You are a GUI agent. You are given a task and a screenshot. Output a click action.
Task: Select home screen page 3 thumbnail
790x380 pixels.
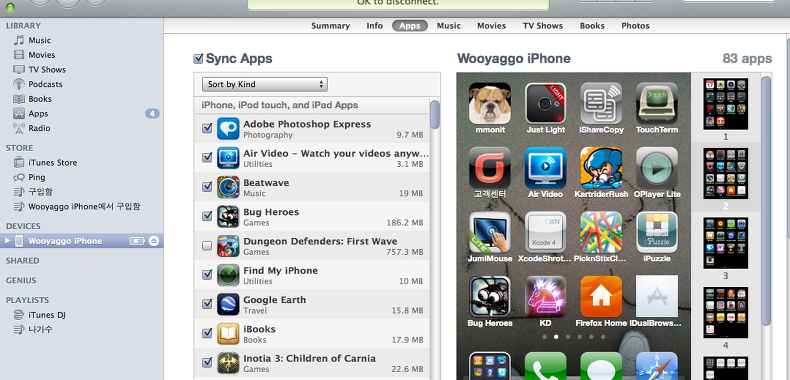point(726,243)
